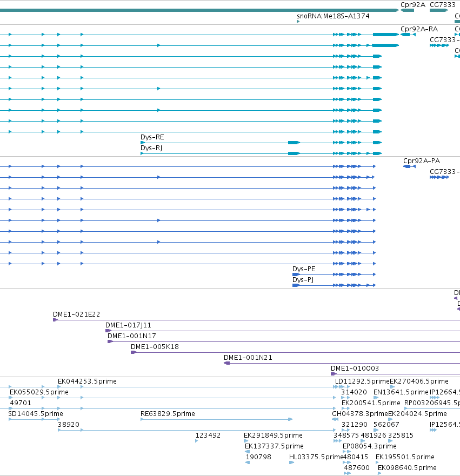The image size is (460, 476).
Task: Click the first wide exon block of the Dys-RE transcript
Action: 294,143
